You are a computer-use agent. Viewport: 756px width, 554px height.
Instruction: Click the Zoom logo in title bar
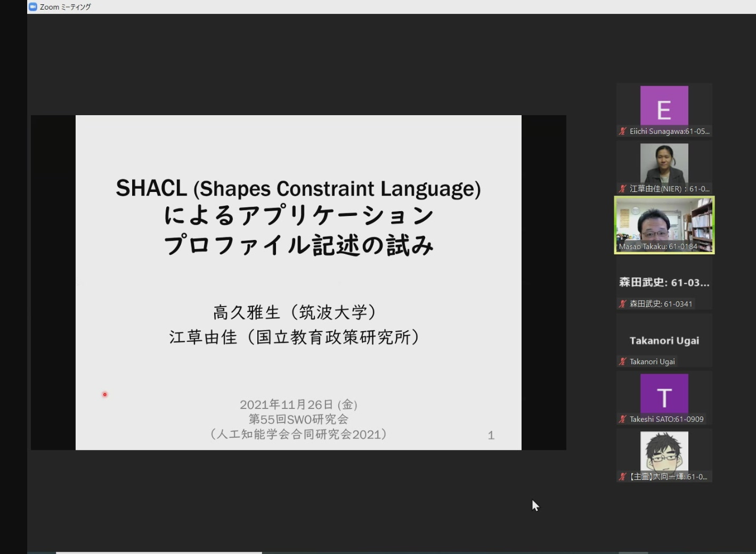coord(33,7)
